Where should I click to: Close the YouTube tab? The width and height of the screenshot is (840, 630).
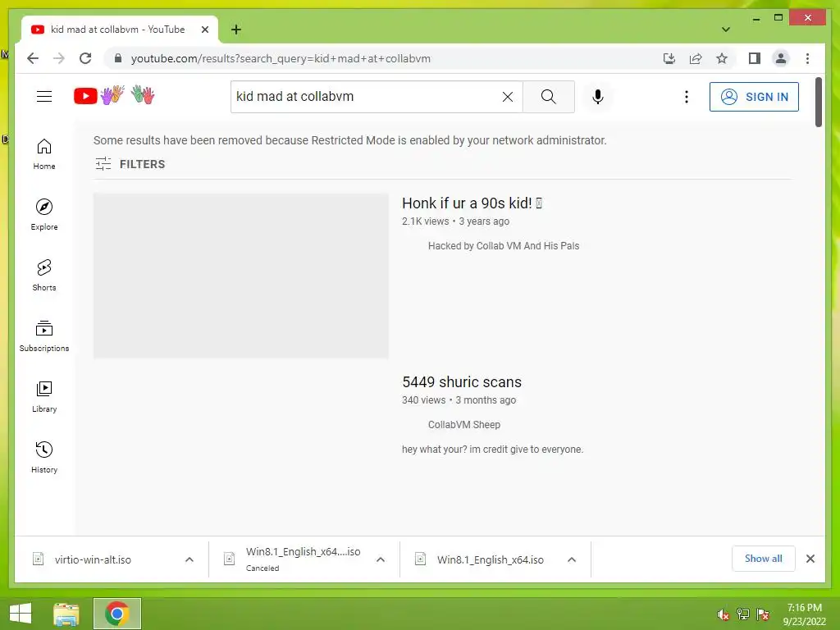click(x=204, y=30)
